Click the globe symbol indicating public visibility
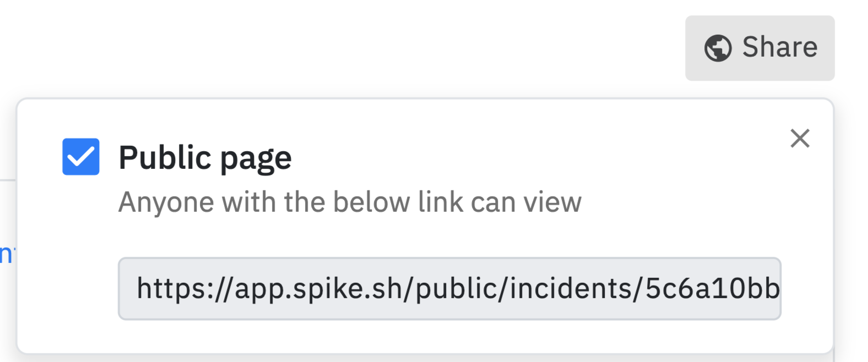 coord(718,48)
